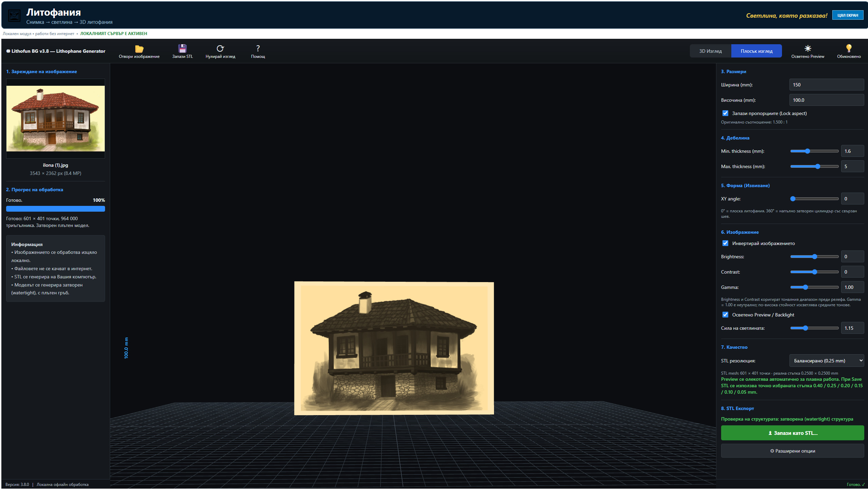This screenshot has width=868, height=490.
Task: Click the Готово status at bottom right
Action: pos(855,485)
